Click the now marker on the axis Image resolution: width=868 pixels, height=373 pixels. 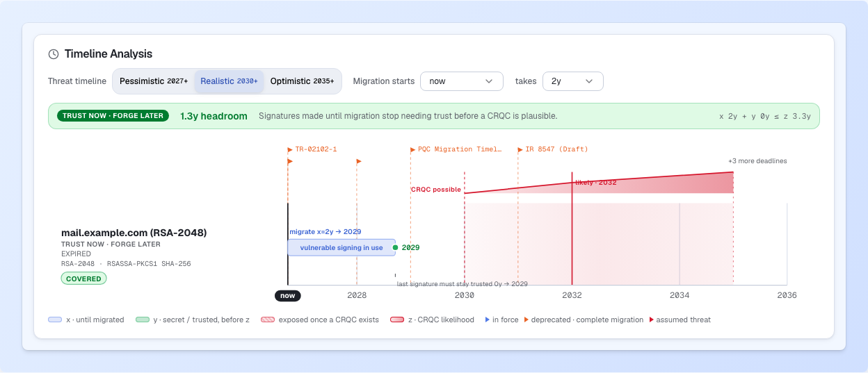pos(288,295)
